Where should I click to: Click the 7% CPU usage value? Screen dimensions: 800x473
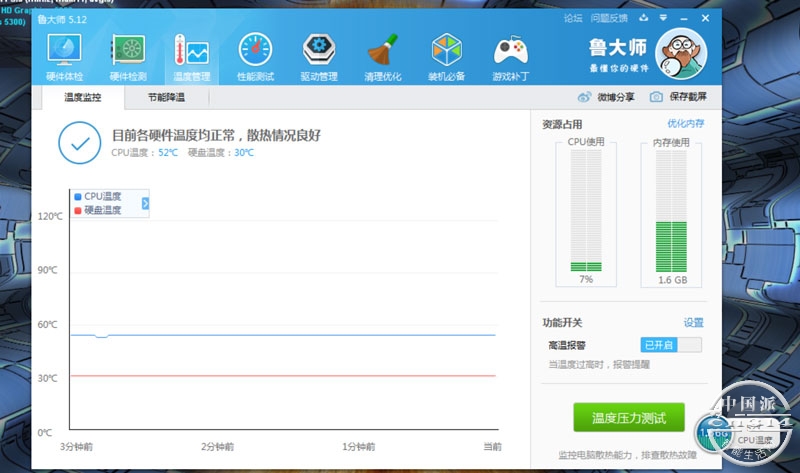[x=586, y=279]
